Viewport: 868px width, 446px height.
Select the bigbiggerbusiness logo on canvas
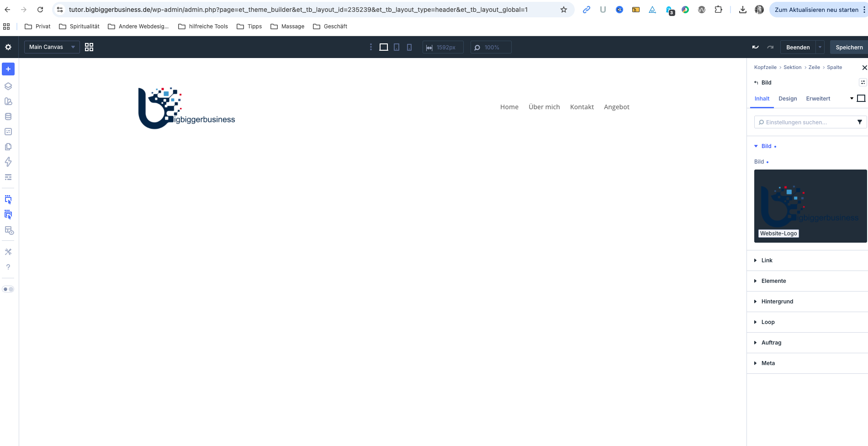tap(186, 108)
